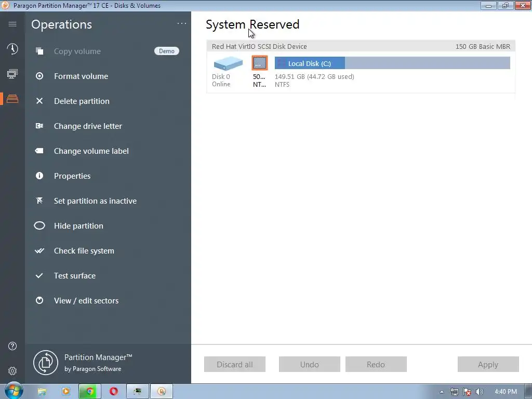Click the Undo button
This screenshot has width=532, height=399.
coord(310,364)
